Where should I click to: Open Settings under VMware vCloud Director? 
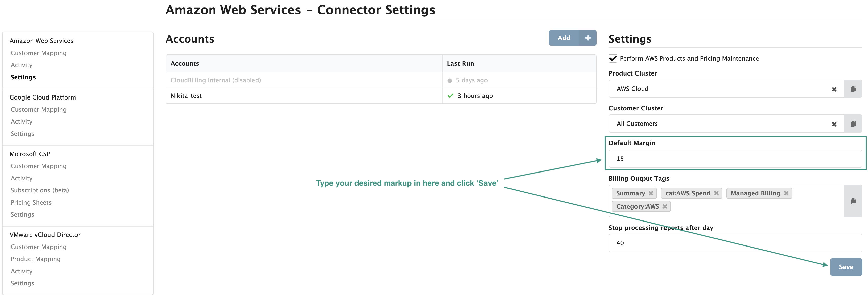coord(22,283)
